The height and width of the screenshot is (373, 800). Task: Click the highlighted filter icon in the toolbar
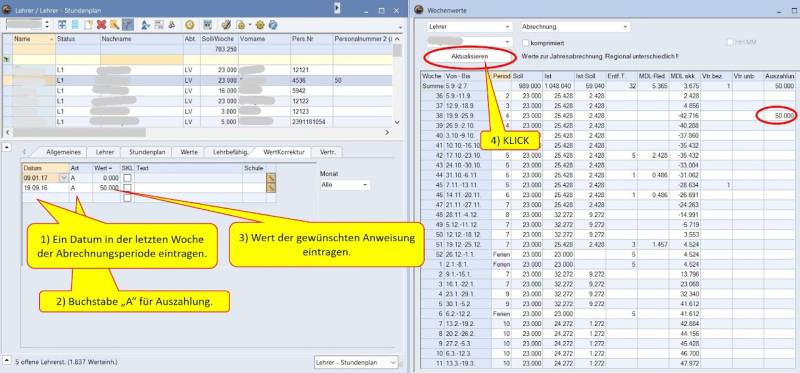(128, 24)
